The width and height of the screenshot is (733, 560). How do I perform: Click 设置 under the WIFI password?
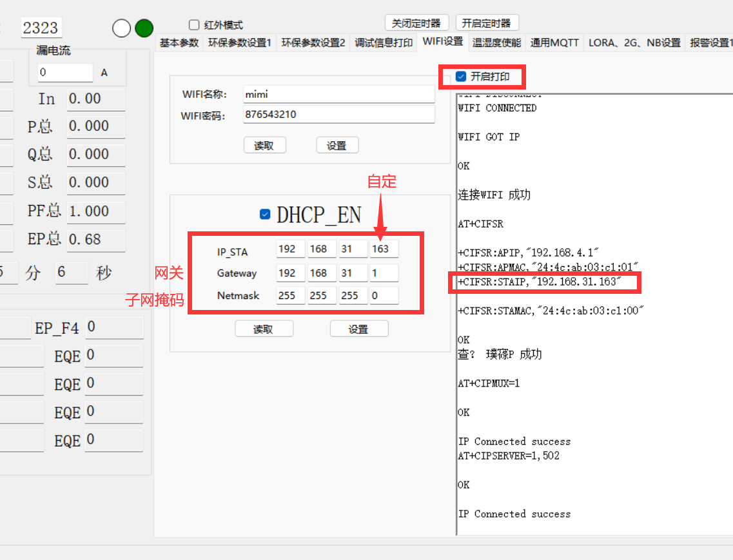pos(337,146)
